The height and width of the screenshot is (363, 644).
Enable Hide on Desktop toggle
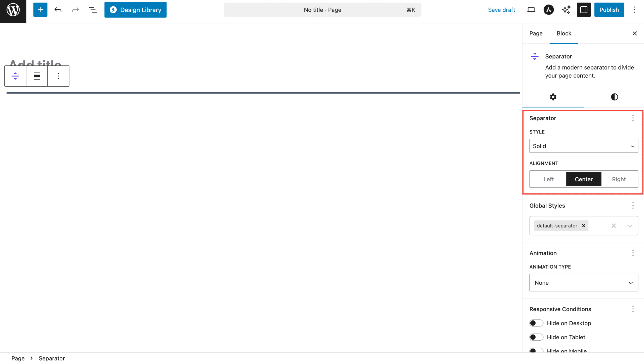(x=536, y=323)
